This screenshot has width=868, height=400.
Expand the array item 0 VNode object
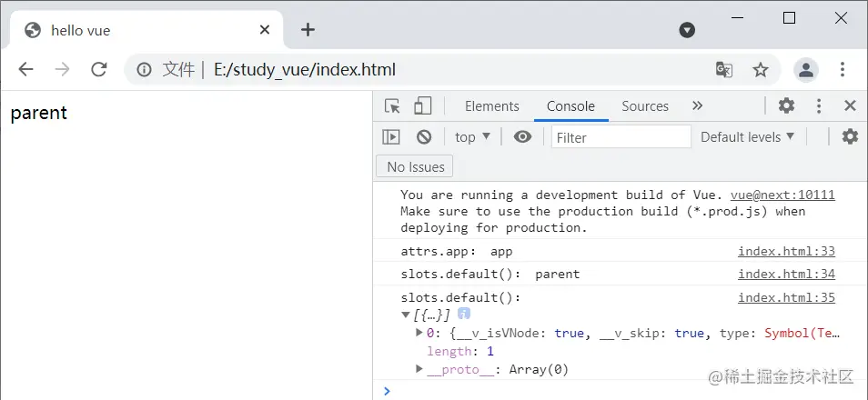[x=419, y=333]
